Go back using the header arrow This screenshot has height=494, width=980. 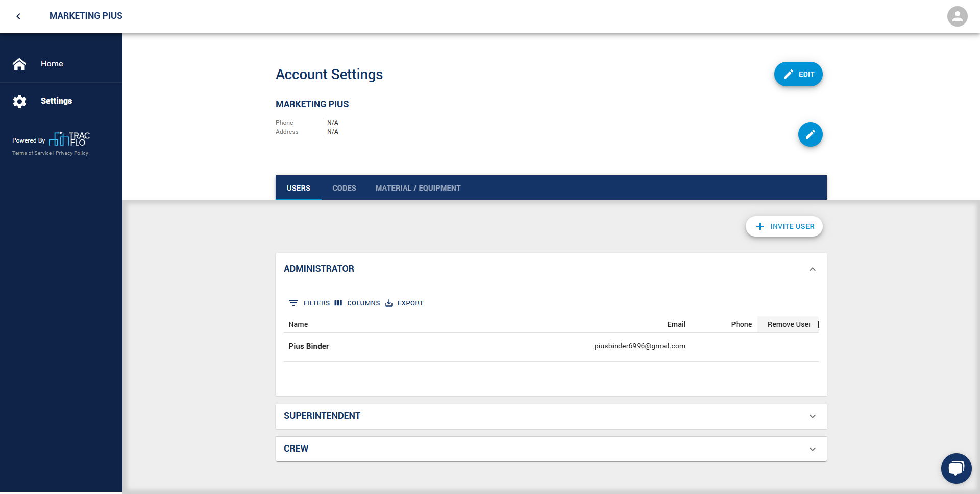(18, 16)
